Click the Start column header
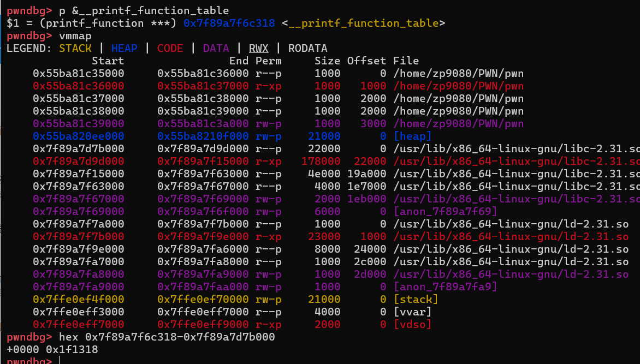 108,61
